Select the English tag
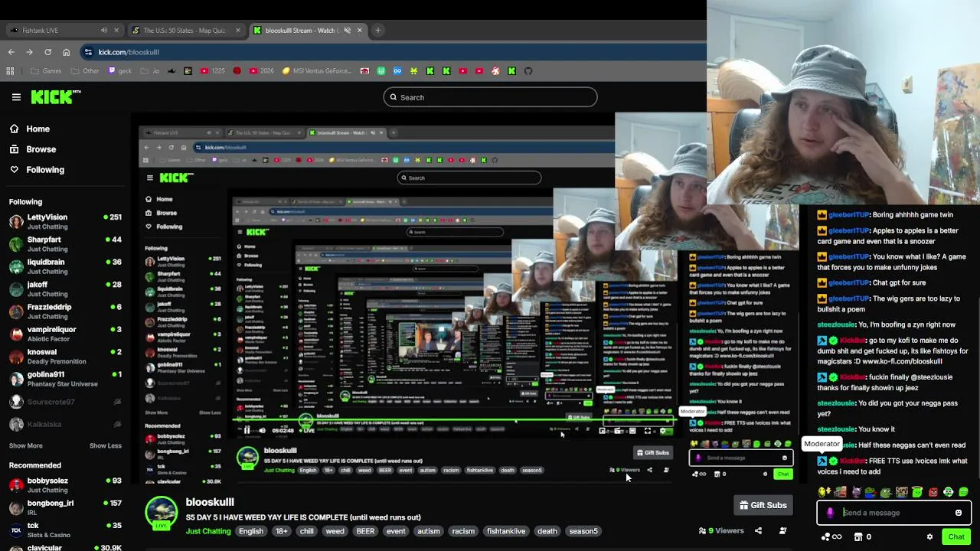Screen dimensions: 980x551 point(251,531)
